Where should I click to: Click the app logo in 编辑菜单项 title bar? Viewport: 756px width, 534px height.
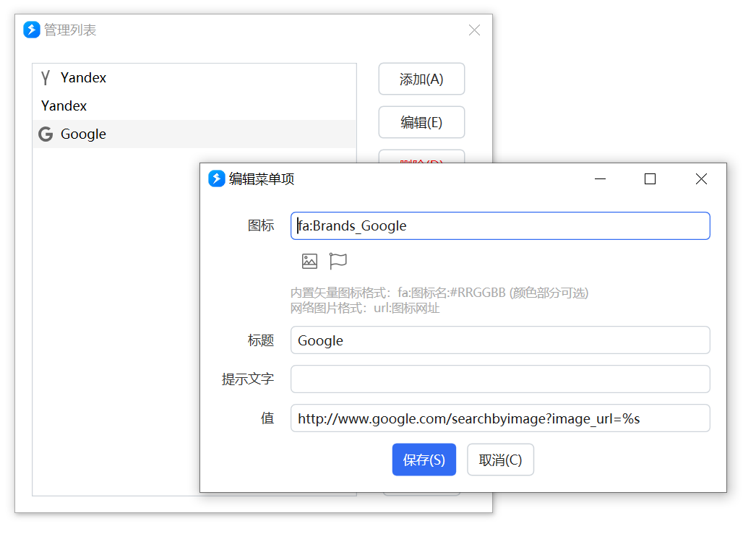click(x=217, y=178)
